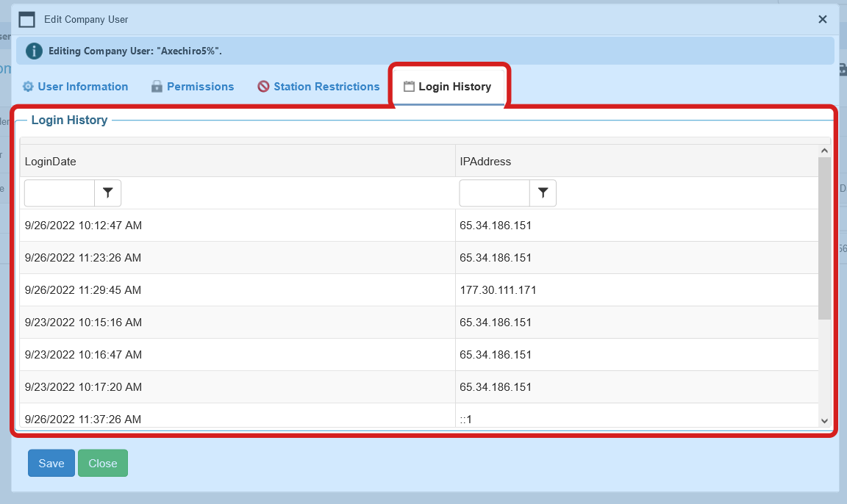Click the window icon next to Edit Company User
This screenshot has width=847, height=504.
pos(26,19)
